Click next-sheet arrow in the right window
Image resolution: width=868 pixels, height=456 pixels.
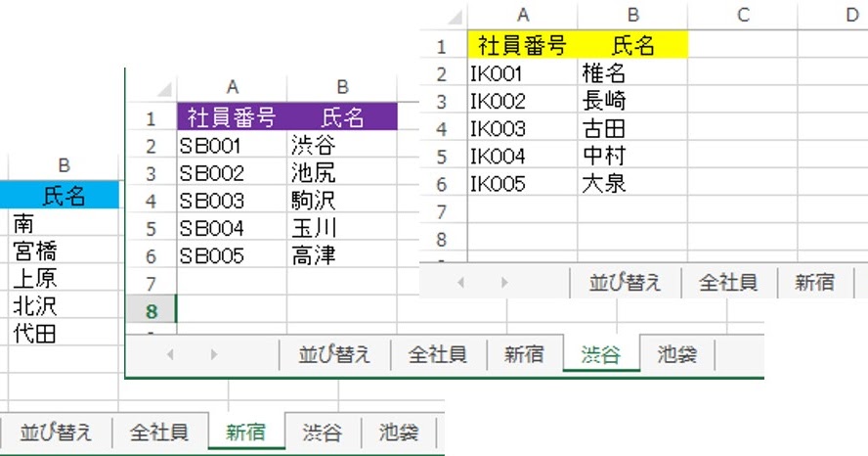click(504, 283)
